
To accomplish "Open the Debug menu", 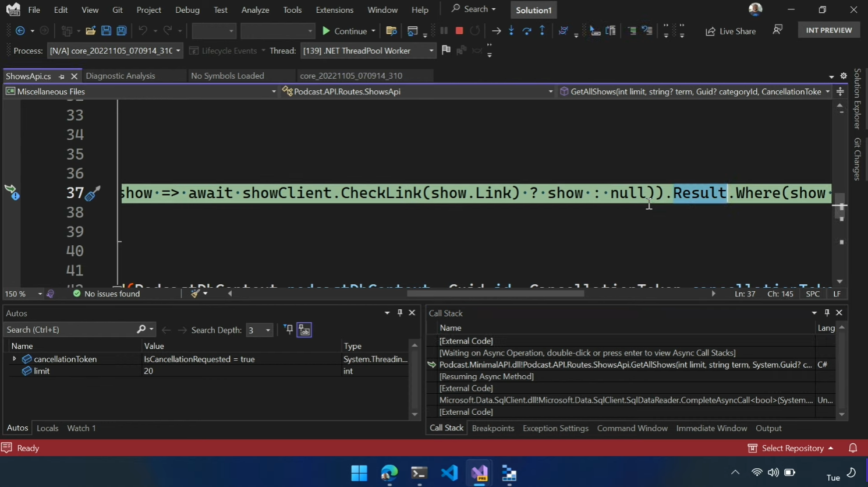I will [187, 10].
